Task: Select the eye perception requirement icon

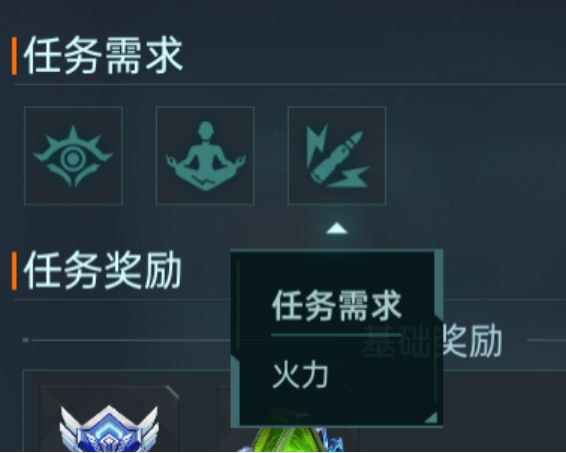Action: click(73, 156)
